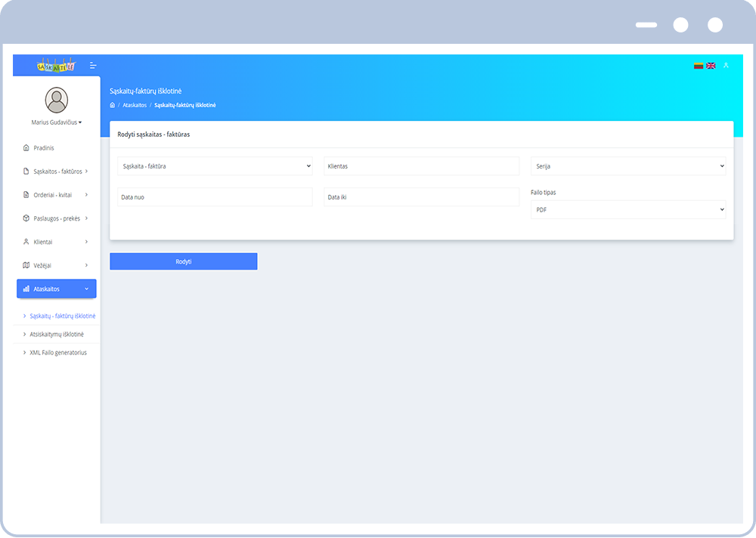Image resolution: width=756 pixels, height=538 pixels.
Task: Click the document icon beside Sąskaitos - faktūros
Action: pyautogui.click(x=26, y=171)
